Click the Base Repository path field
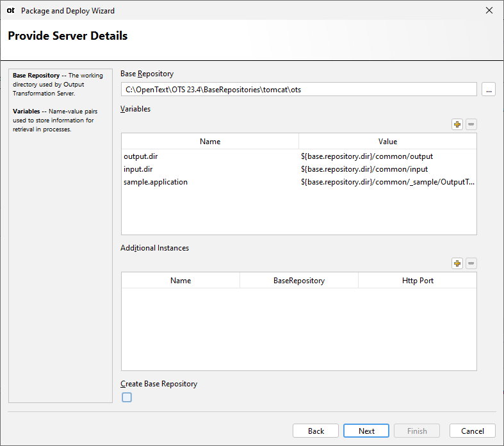Viewport: 504px width, 446px height. 298,90
